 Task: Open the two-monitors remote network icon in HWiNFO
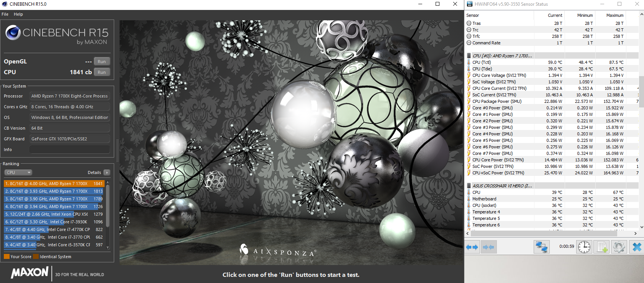(x=541, y=247)
